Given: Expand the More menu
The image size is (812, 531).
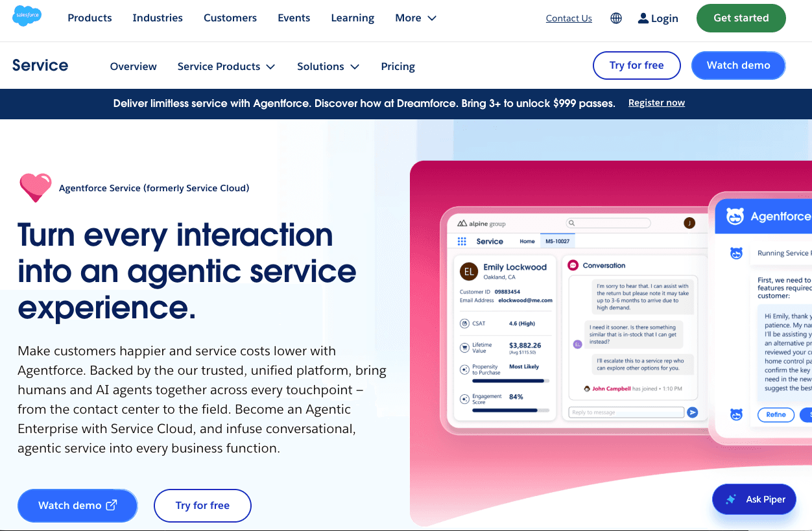Looking at the screenshot, I should pos(416,18).
